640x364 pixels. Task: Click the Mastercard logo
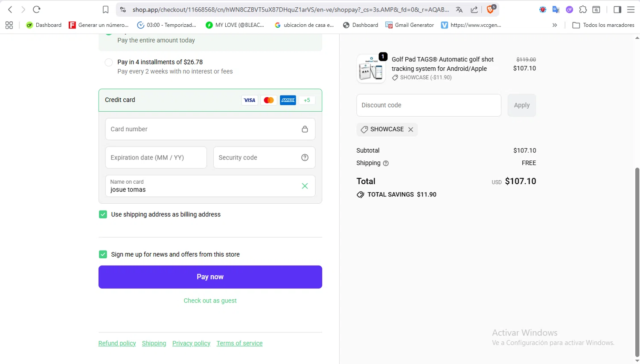tap(269, 100)
